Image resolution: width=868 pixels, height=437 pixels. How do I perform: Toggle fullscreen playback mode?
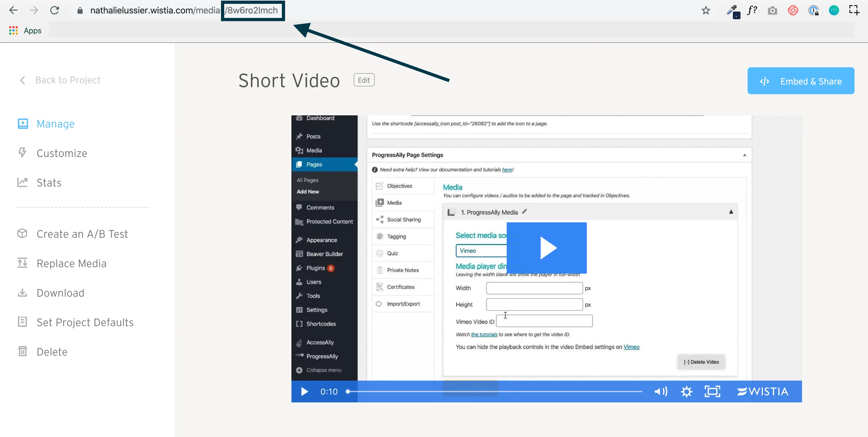click(712, 392)
